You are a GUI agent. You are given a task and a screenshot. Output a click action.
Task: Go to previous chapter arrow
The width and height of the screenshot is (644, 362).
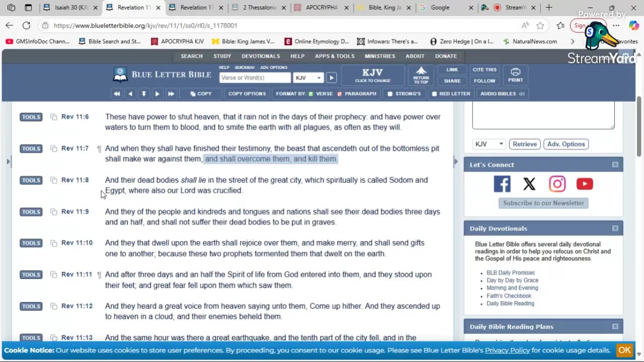click(x=130, y=94)
